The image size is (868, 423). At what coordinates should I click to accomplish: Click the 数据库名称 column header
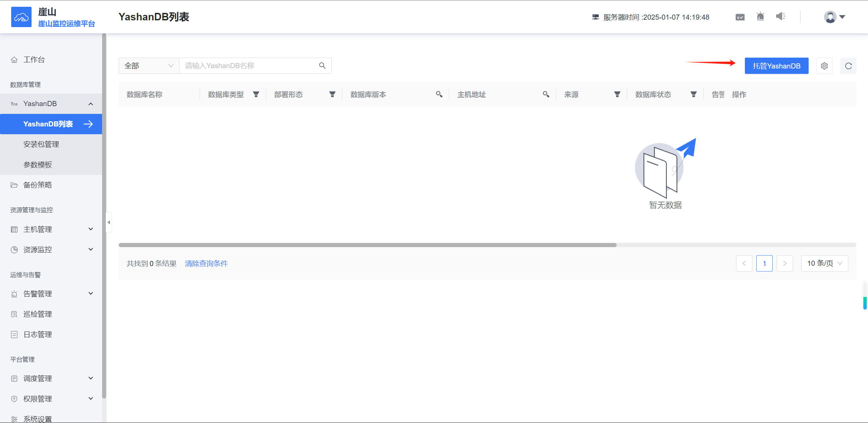tap(144, 95)
